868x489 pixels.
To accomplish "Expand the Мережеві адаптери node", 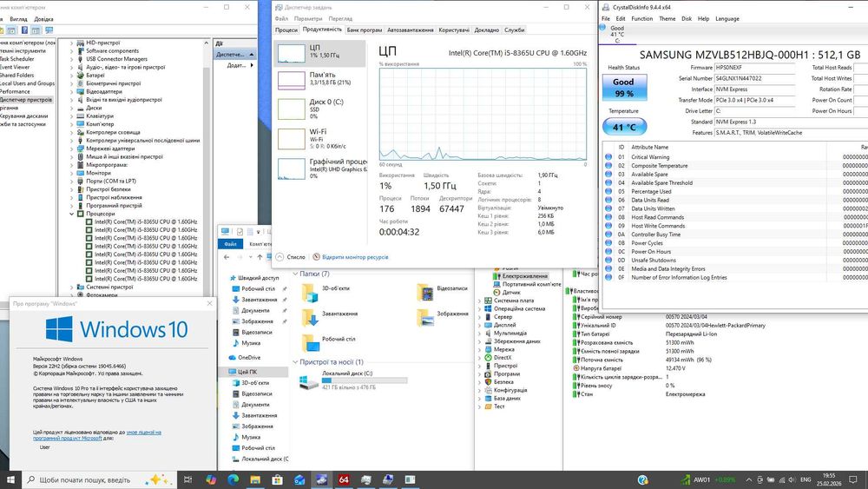I will [71, 149].
